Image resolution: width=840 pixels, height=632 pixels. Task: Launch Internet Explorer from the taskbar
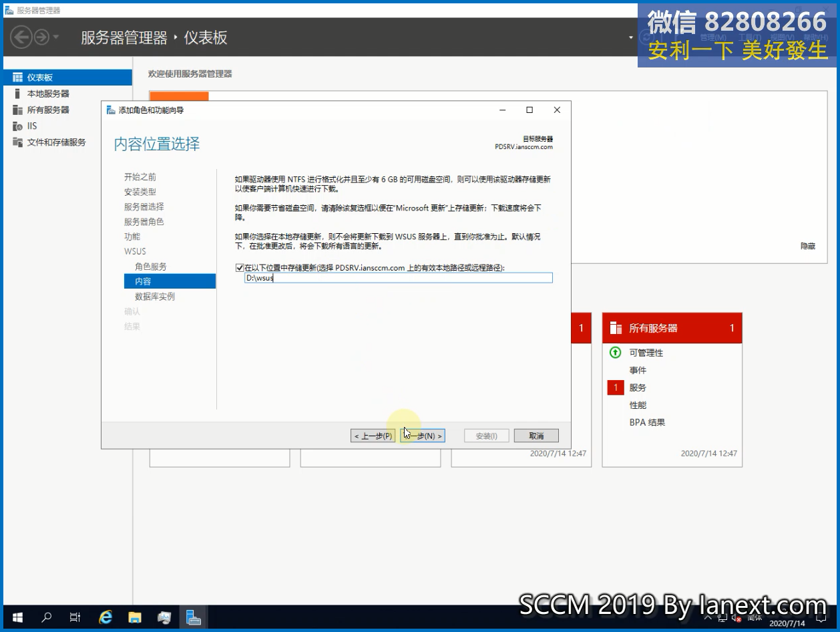click(x=106, y=617)
